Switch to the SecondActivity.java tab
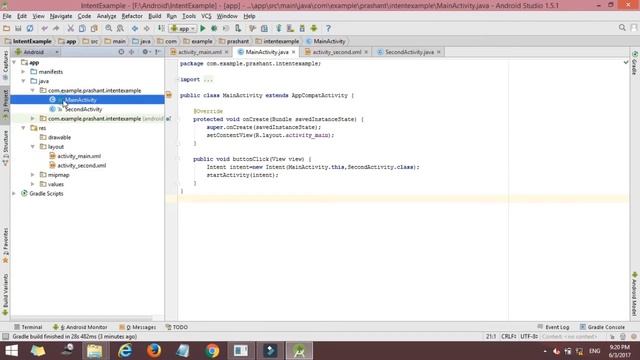 [x=409, y=52]
